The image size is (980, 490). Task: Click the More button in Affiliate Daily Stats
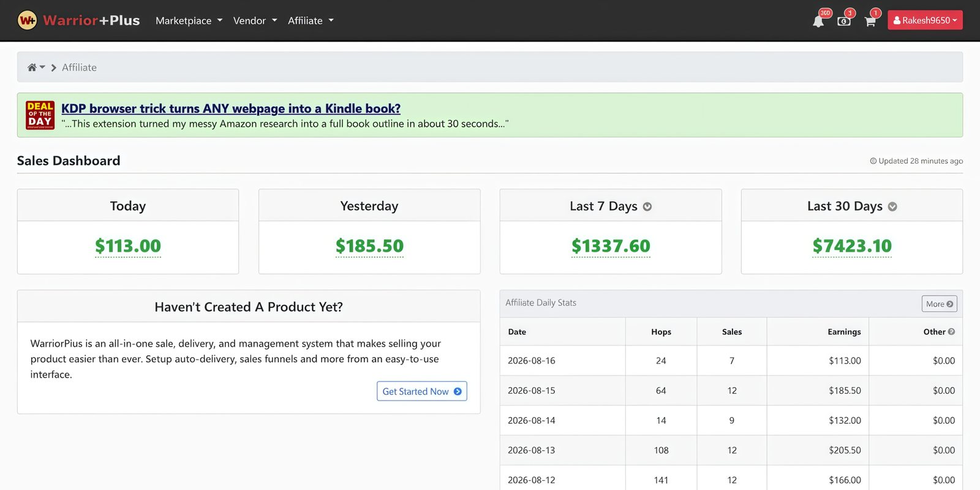point(940,304)
